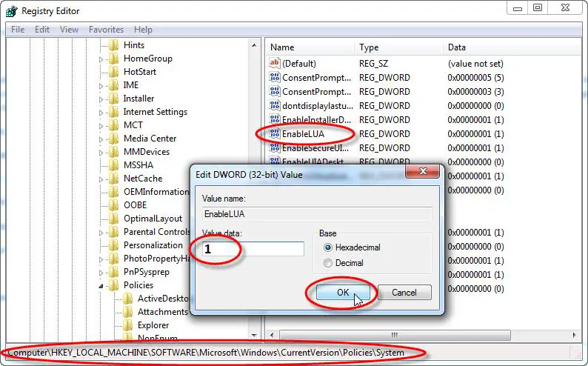This screenshot has width=588, height=366.
Task: Select the ActiveDesktop tree item under Policies
Action: [163, 299]
